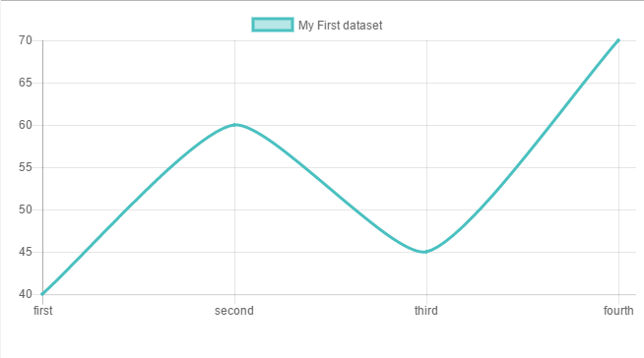
Task: Click the teal legend color box
Action: tap(273, 25)
